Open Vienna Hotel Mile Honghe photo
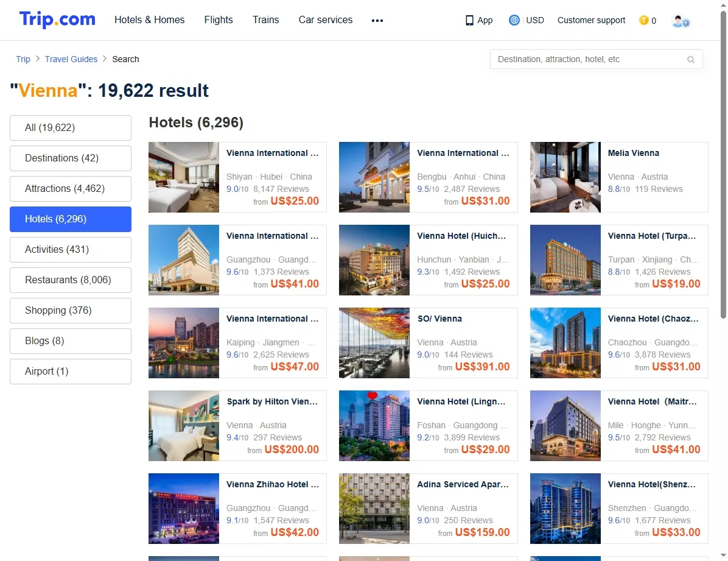Image resolution: width=728 pixels, height=561 pixels. [x=565, y=426]
